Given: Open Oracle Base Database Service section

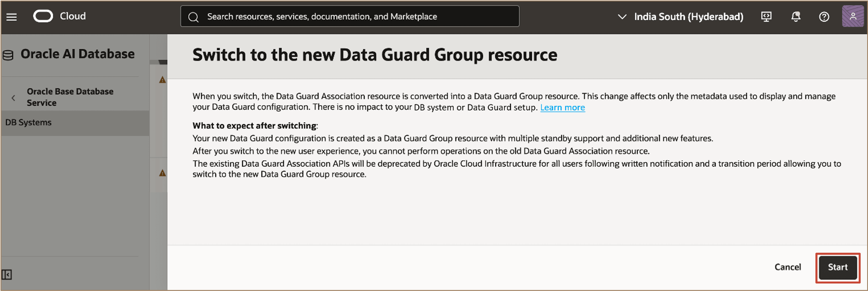Looking at the screenshot, I should (70, 97).
